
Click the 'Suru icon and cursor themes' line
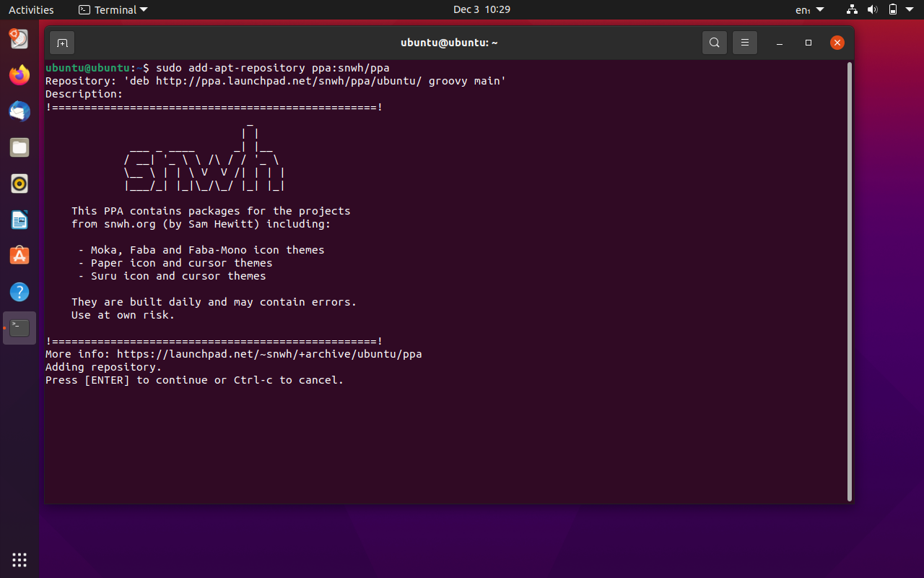tap(172, 276)
